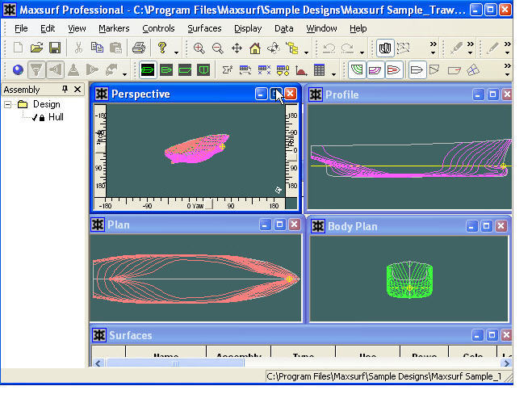Select the Zoom in magnifier tool
Image resolution: width=532 pixels, height=407 pixels.
coord(199,48)
